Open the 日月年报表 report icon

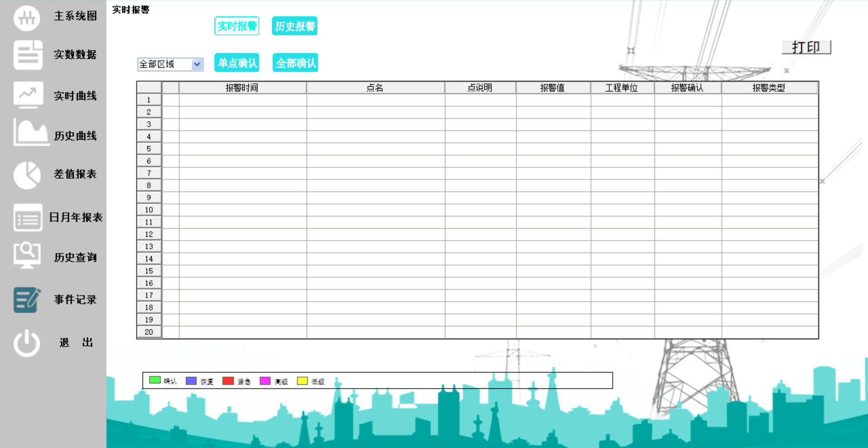[27, 218]
